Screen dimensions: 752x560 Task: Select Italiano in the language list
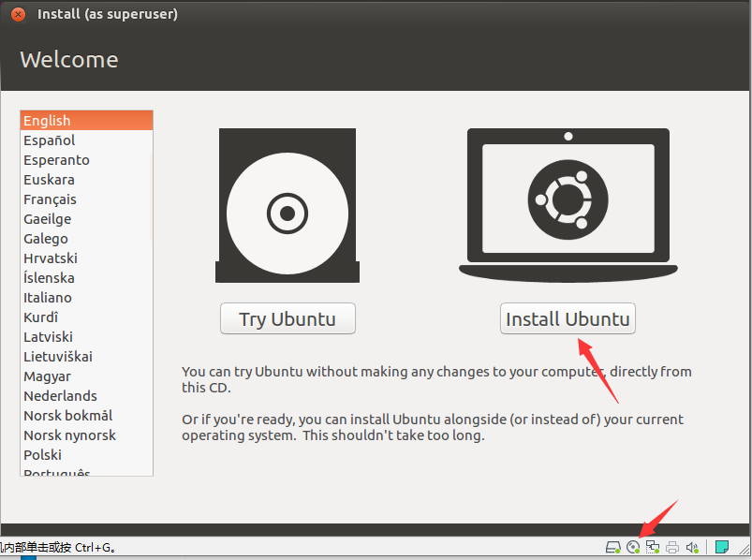click(x=86, y=298)
